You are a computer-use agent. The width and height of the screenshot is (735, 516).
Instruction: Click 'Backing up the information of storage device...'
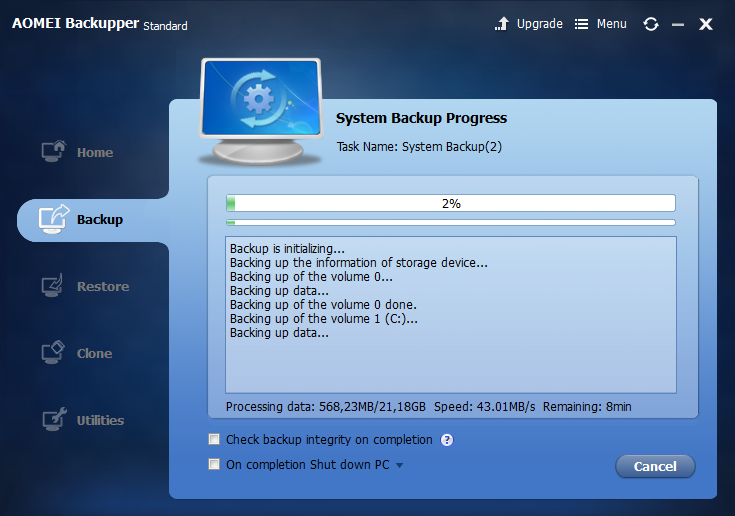click(359, 262)
